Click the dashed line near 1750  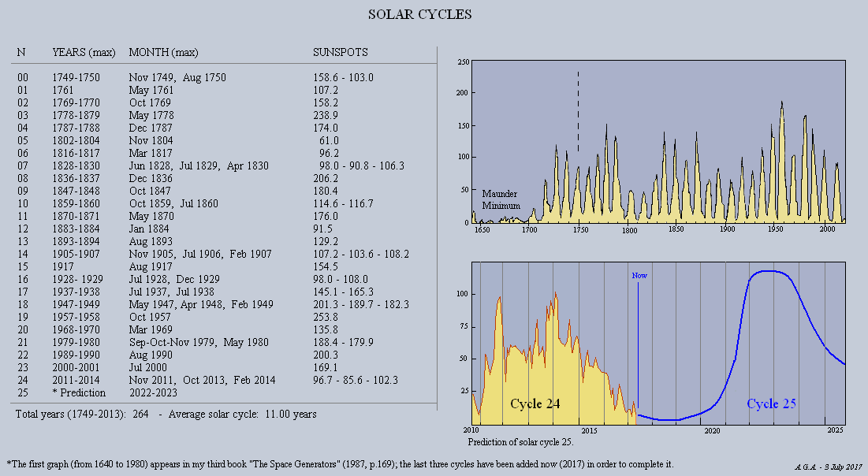pyautogui.click(x=579, y=110)
